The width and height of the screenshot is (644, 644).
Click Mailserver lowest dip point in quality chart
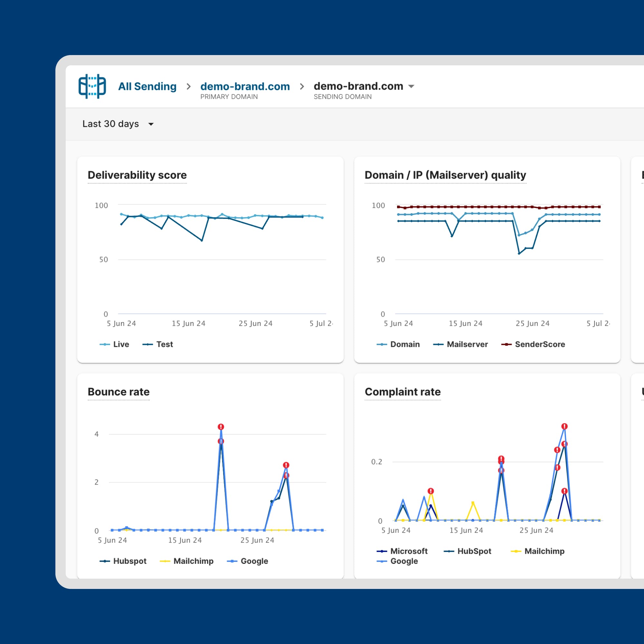coord(519,253)
